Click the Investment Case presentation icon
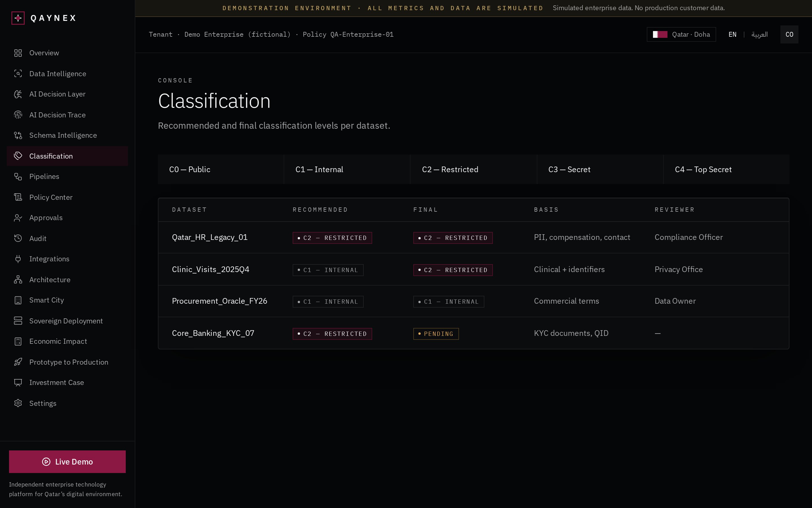This screenshot has width=812, height=508. pyautogui.click(x=18, y=382)
